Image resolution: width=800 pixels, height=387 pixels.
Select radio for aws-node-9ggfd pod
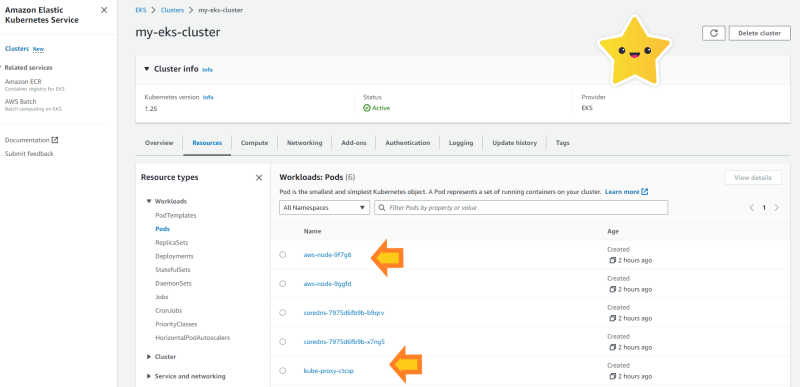pyautogui.click(x=283, y=283)
